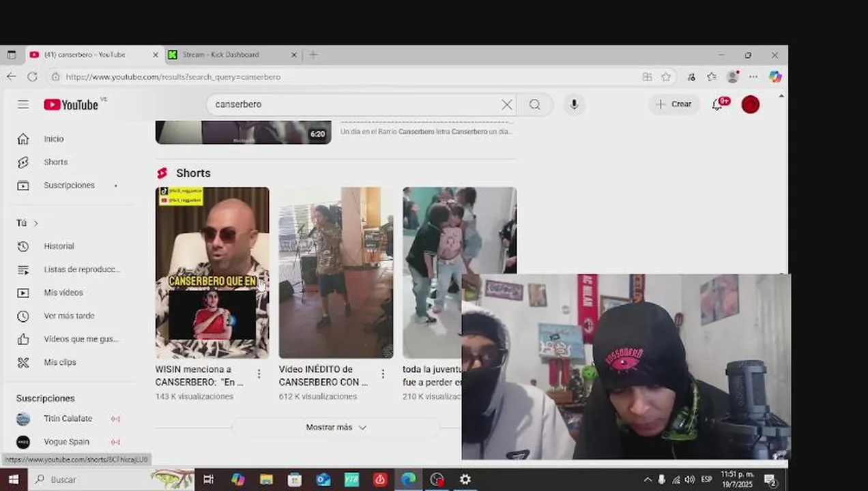Open Edge settings and more menu
868x491 pixels.
tap(753, 76)
